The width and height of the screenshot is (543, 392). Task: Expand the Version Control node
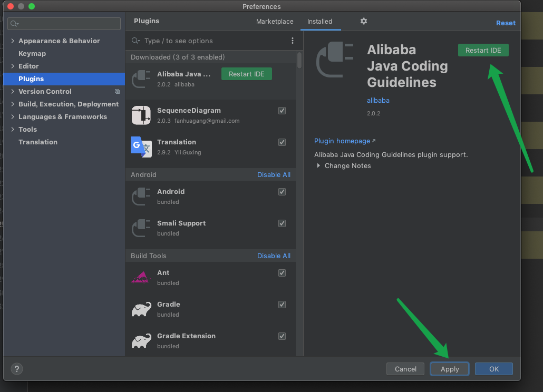pyautogui.click(x=13, y=91)
